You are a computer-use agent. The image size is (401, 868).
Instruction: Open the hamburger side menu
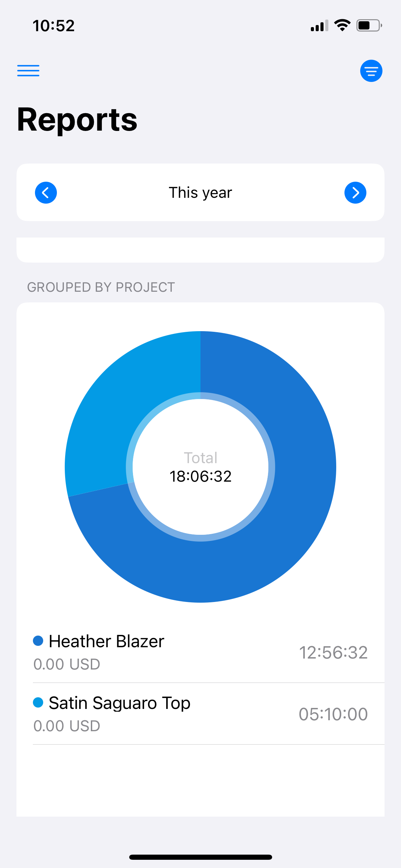click(28, 71)
